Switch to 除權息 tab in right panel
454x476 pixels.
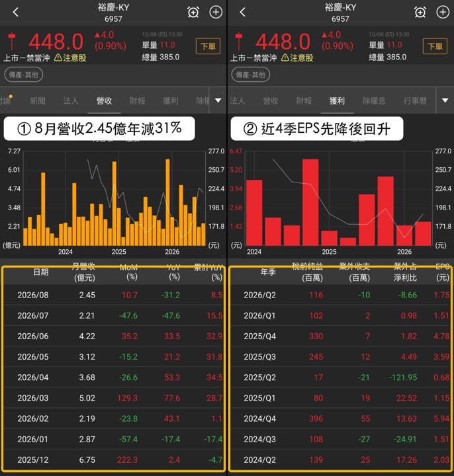click(x=374, y=100)
